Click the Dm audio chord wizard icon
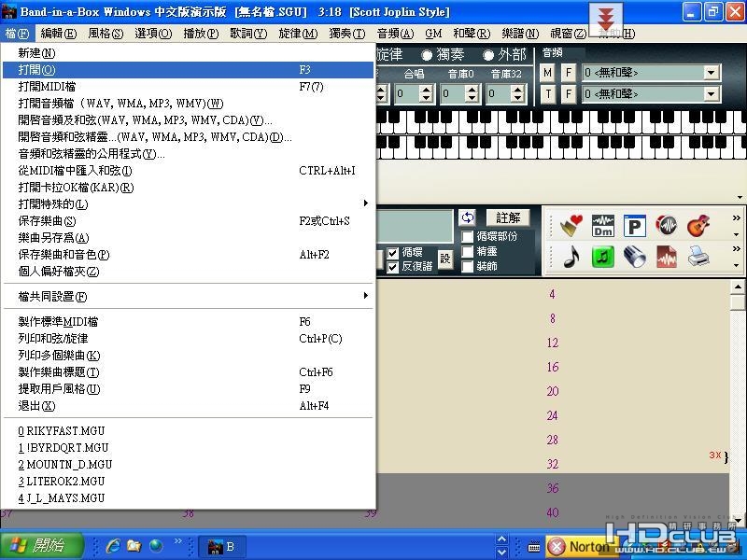The height and width of the screenshot is (560, 747). [x=602, y=226]
